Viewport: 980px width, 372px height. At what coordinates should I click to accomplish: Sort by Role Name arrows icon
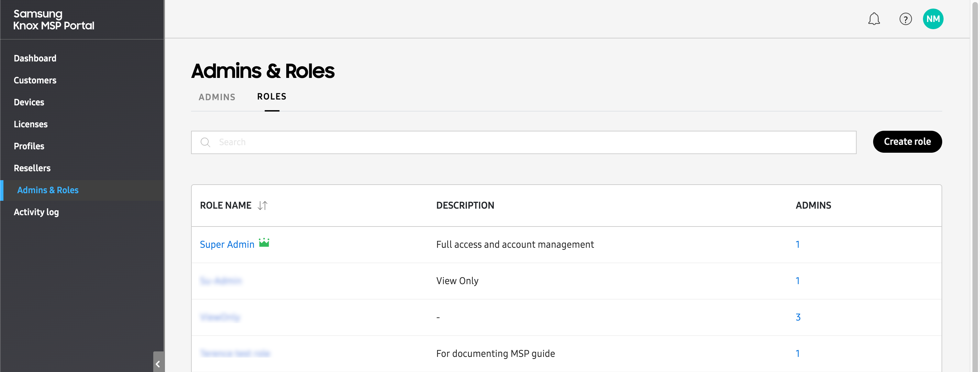click(263, 206)
